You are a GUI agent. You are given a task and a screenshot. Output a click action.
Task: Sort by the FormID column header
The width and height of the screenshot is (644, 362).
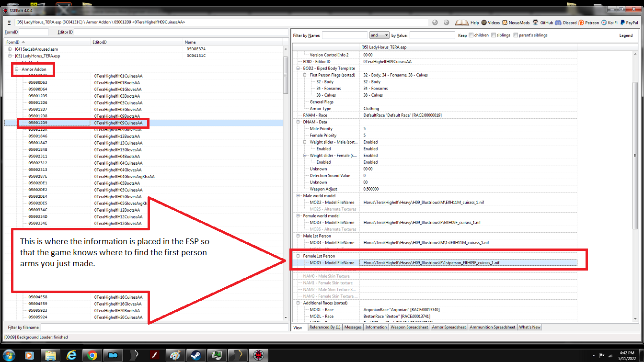pos(47,42)
